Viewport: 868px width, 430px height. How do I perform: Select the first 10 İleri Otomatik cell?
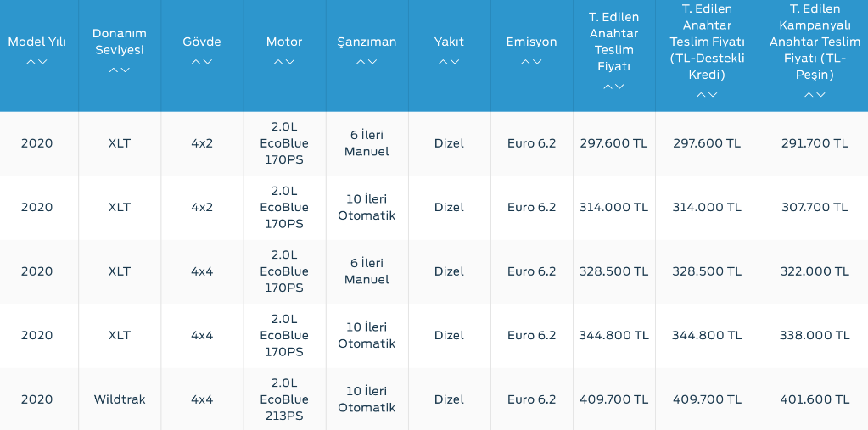pos(367,208)
